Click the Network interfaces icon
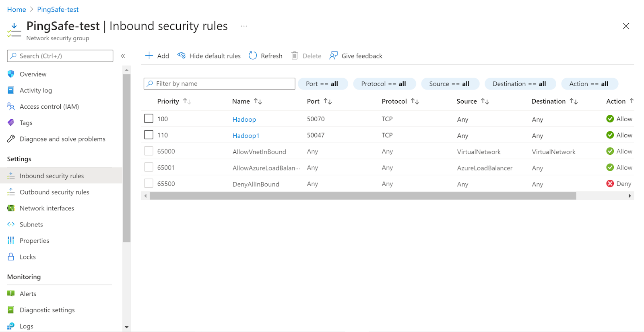The width and height of the screenshot is (644, 332). [11, 208]
